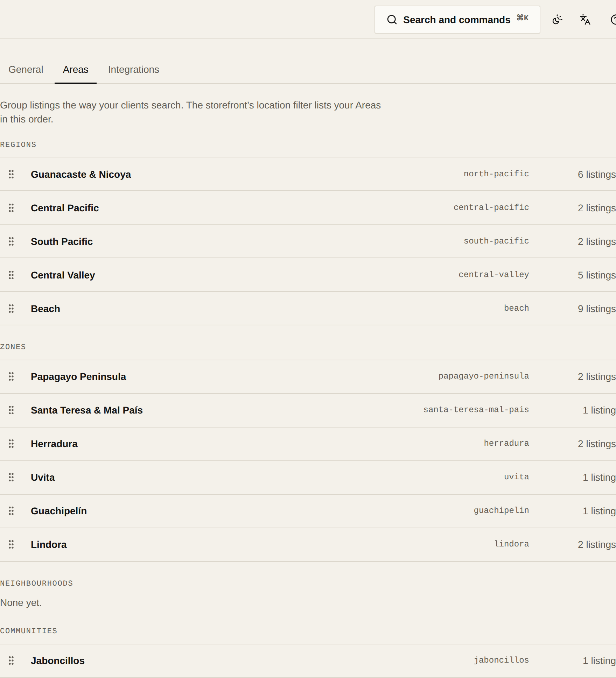The height and width of the screenshot is (678, 616).
Task: Open the South Pacific region
Action: 62,241
